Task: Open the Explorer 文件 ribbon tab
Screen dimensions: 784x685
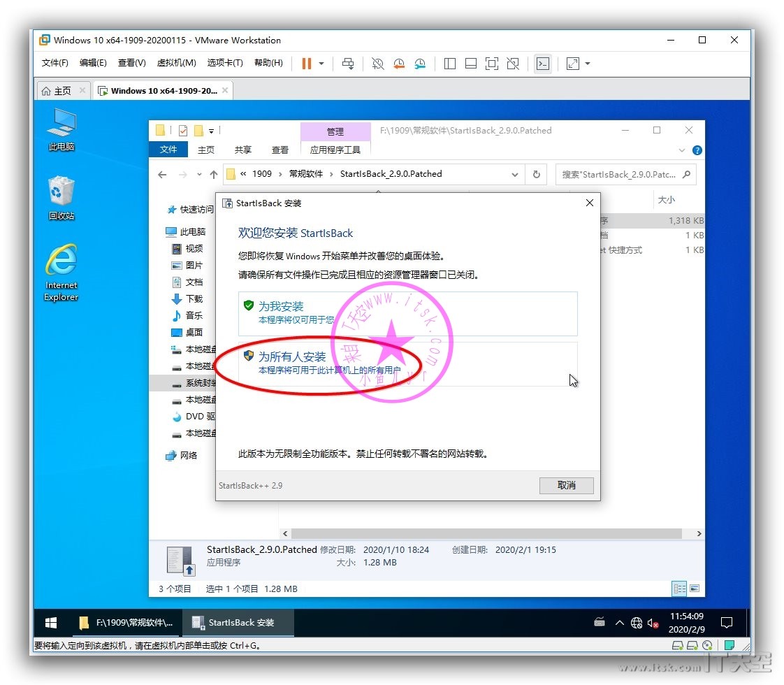Action: tap(168, 150)
